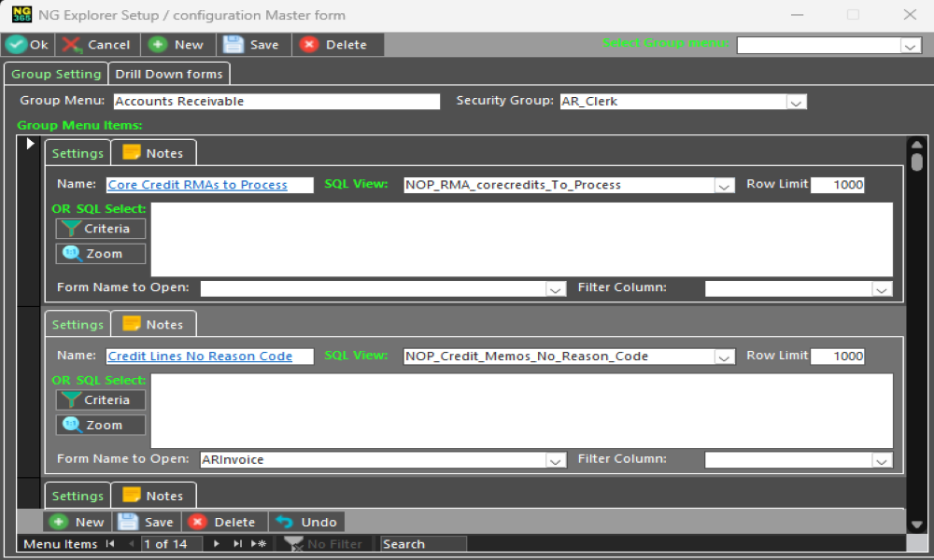Open the Zoom viewer for Credit Lines SQL
Screen dimensions: 934x560
(x=100, y=425)
